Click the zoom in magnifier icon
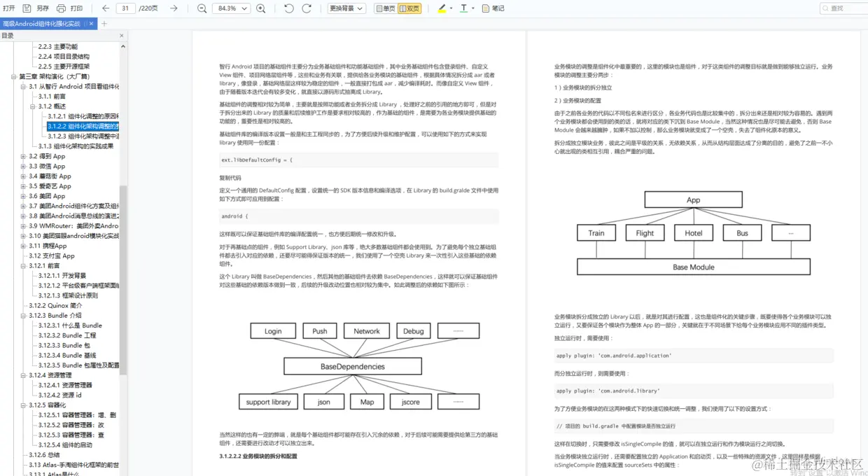The width and height of the screenshot is (868, 476). [261, 8]
